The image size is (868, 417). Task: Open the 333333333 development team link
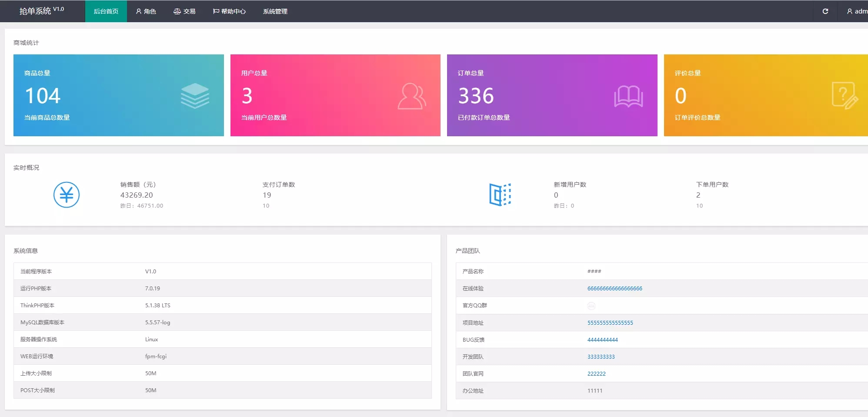point(601,357)
